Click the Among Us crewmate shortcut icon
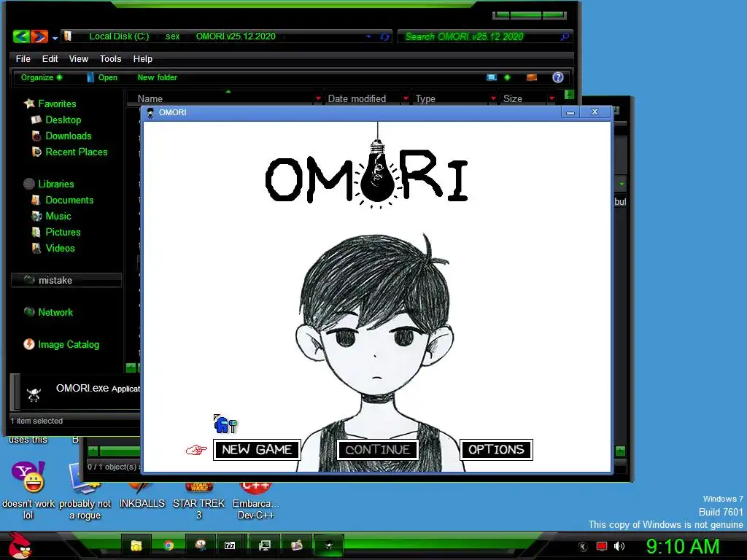 [225, 424]
